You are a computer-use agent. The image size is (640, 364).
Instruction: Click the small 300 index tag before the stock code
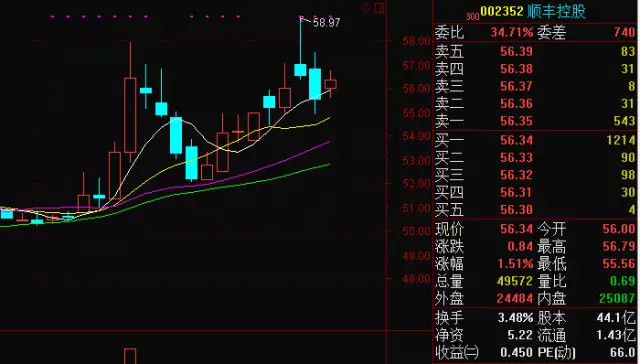pos(472,17)
